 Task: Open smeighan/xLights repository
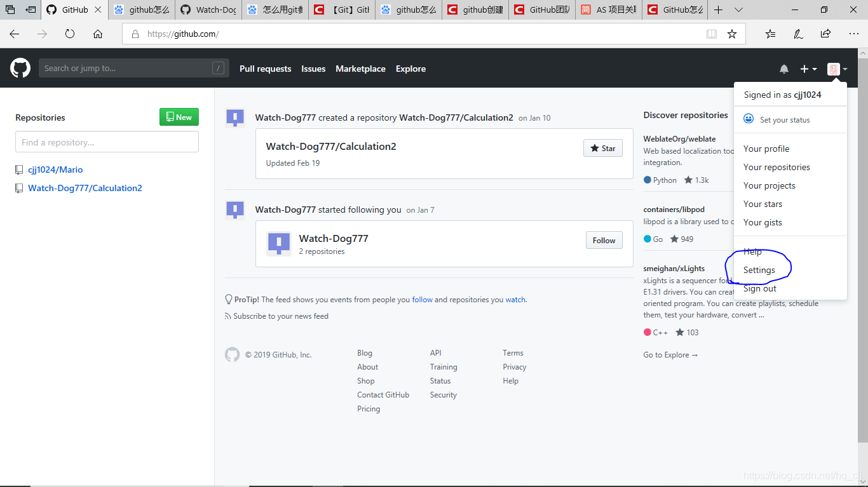pos(674,269)
